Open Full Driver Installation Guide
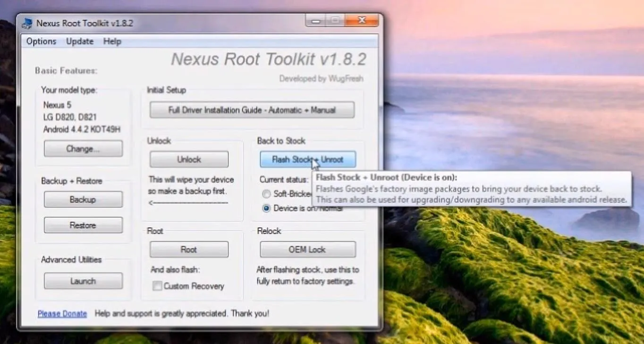644x344 pixels. (x=252, y=110)
